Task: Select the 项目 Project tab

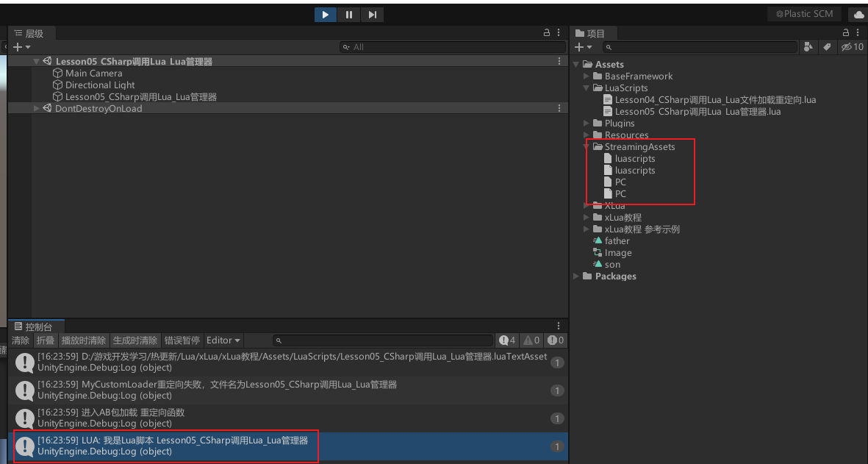Action: pos(595,34)
